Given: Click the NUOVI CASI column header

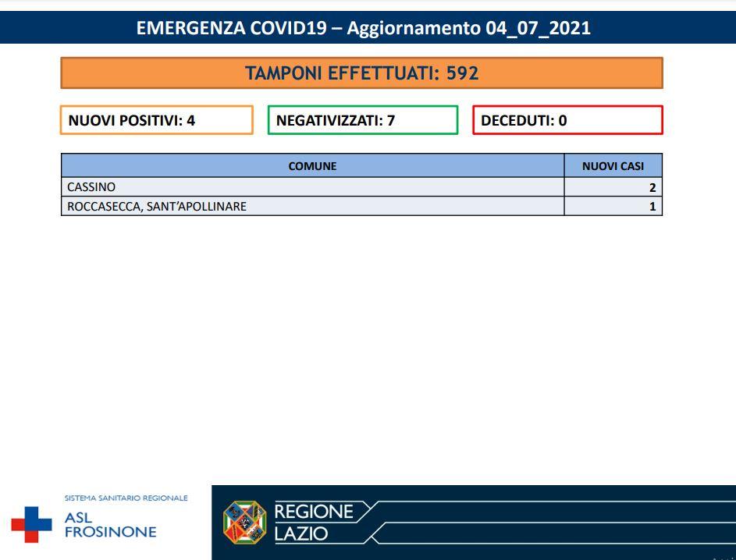Looking at the screenshot, I should tap(613, 165).
